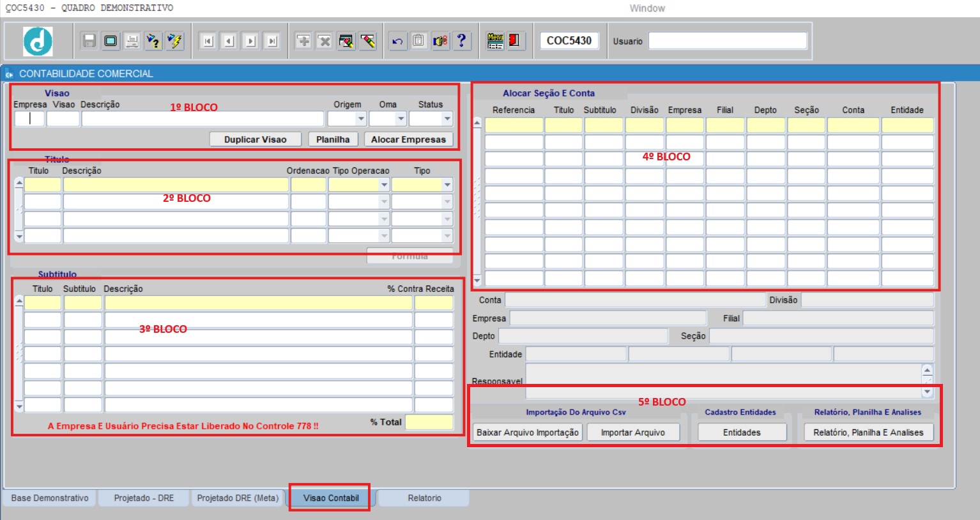This screenshot has width=980, height=520.
Task: Click the Duplicar Visao button
Action: click(x=255, y=139)
